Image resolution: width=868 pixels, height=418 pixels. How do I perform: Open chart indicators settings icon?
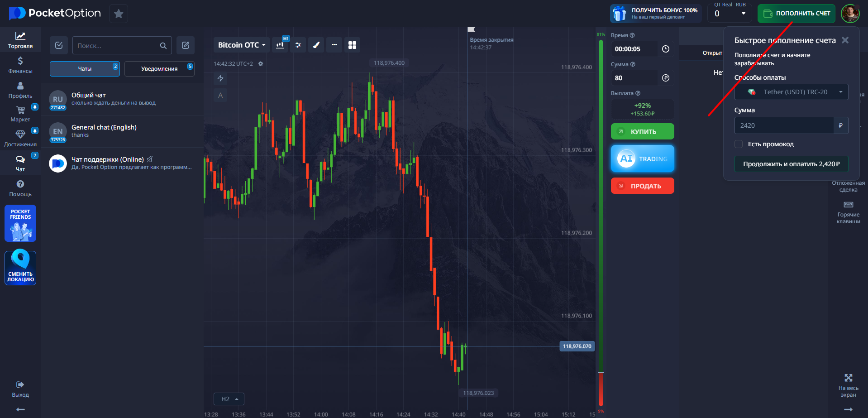[298, 45]
